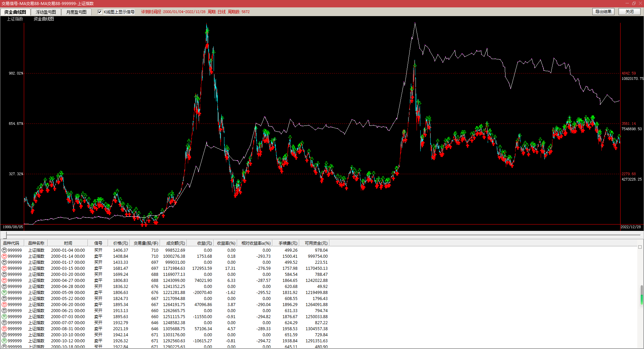The width and height of the screenshot is (644, 349).
Task: Select the 成交额 cell 998522.69
Action: coord(175,250)
